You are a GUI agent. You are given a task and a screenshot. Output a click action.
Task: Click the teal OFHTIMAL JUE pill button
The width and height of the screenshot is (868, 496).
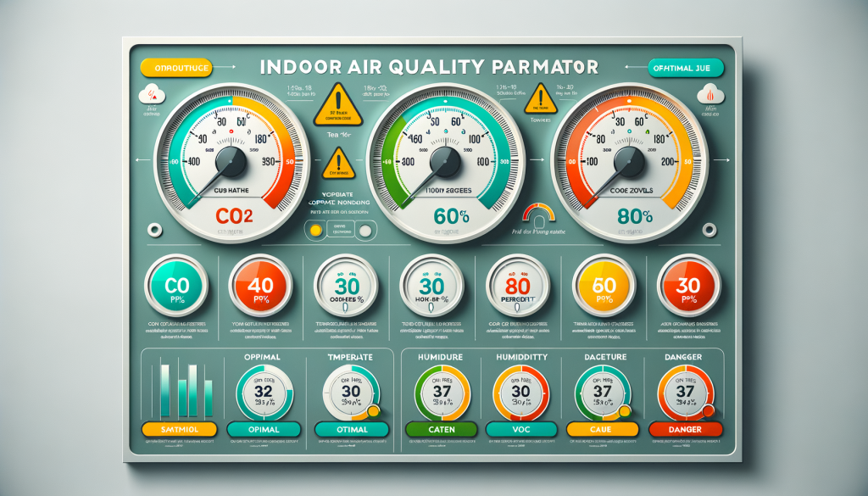click(686, 68)
